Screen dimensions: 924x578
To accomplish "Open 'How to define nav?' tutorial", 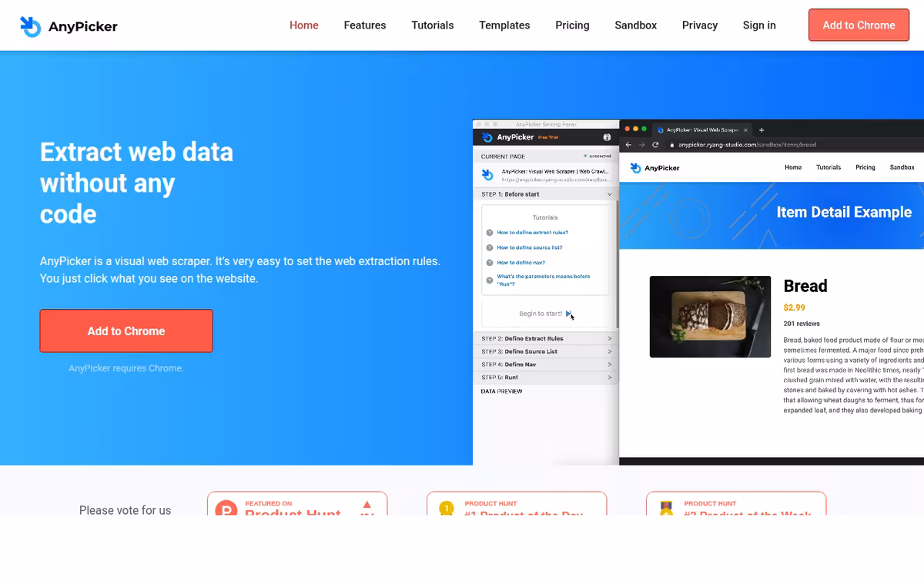I will 521,263.
